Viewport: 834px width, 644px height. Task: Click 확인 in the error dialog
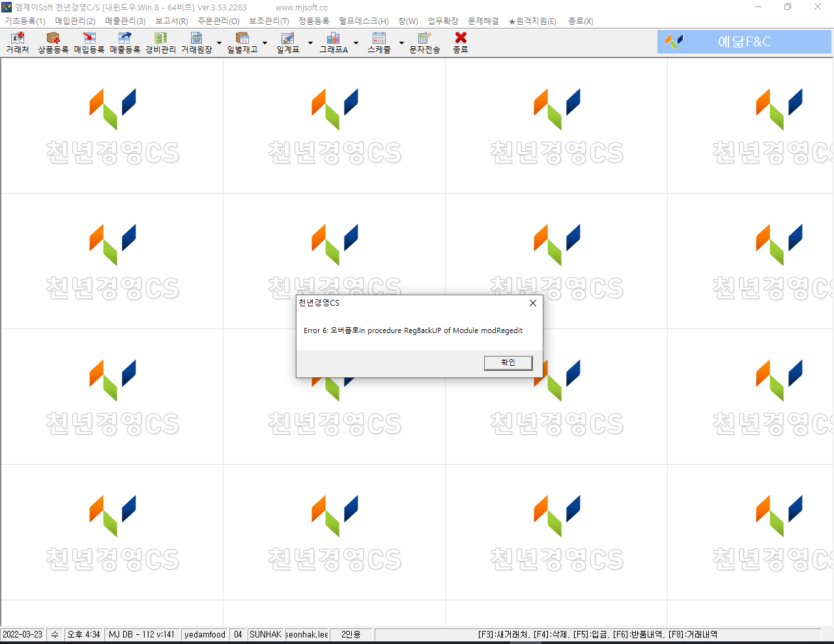508,362
